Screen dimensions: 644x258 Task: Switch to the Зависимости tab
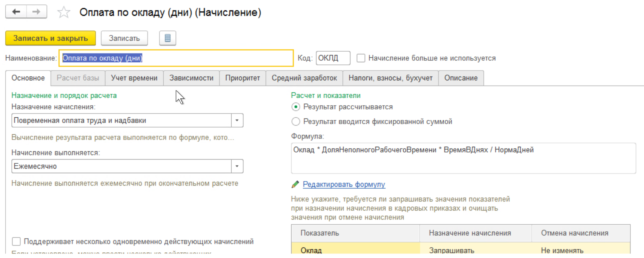(191, 78)
